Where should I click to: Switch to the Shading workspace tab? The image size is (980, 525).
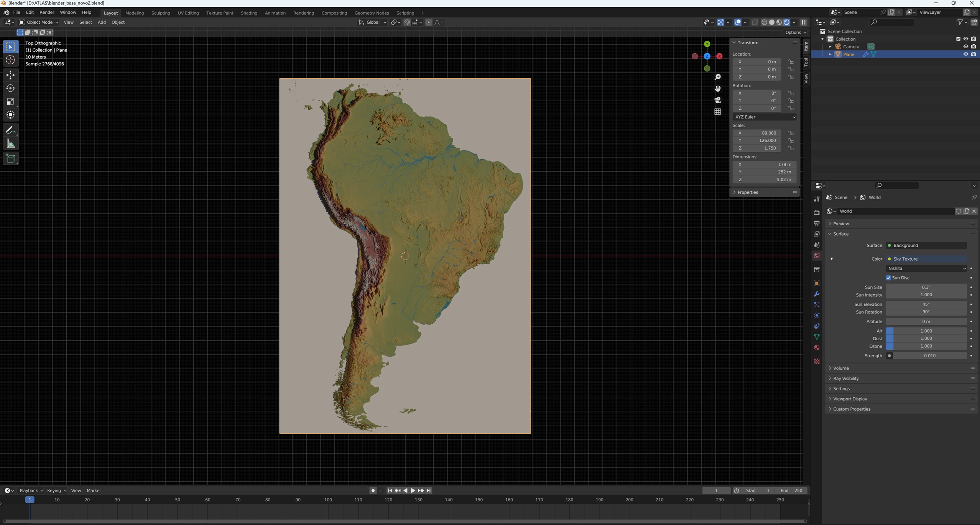(249, 13)
